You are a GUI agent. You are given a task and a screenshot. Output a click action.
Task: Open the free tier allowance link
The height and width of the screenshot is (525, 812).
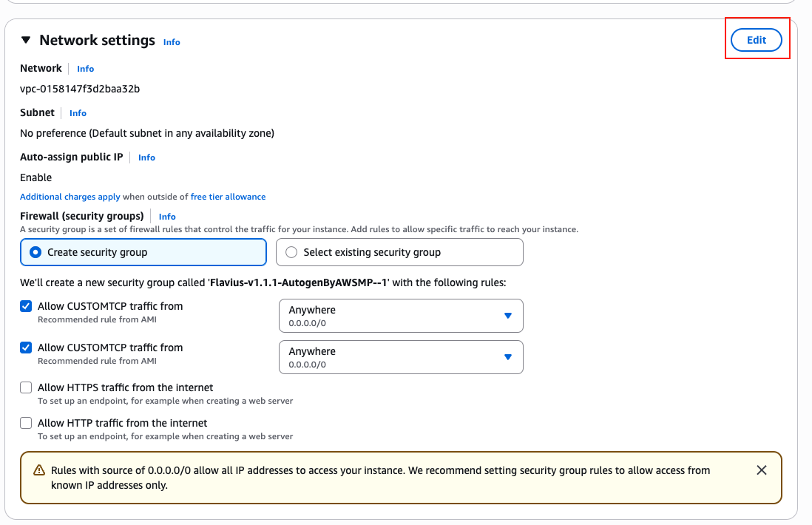click(228, 197)
